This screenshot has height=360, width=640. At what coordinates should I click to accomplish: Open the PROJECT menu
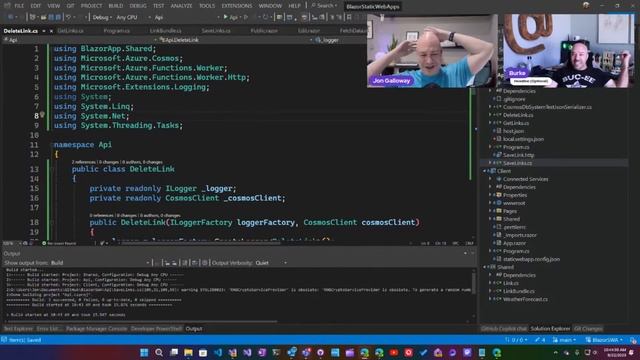pos(91,6)
